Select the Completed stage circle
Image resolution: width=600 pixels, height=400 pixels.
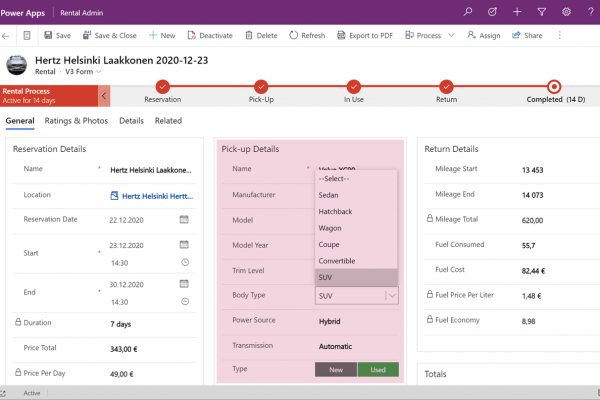pos(554,87)
